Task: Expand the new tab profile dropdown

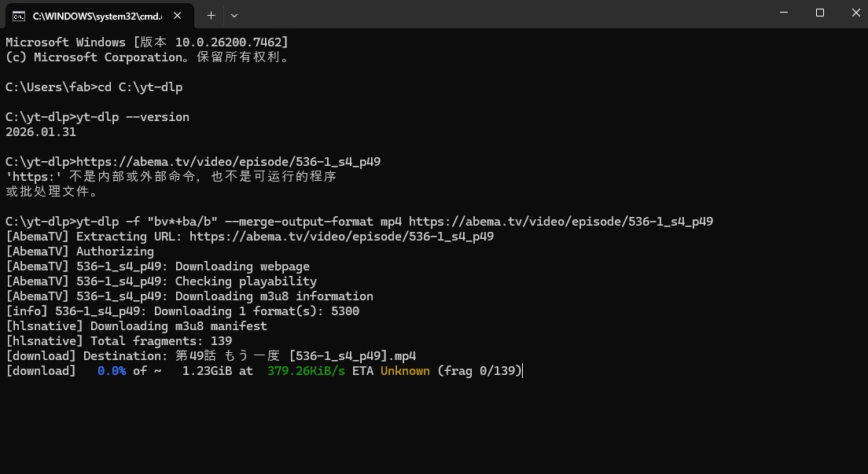Action: [234, 15]
